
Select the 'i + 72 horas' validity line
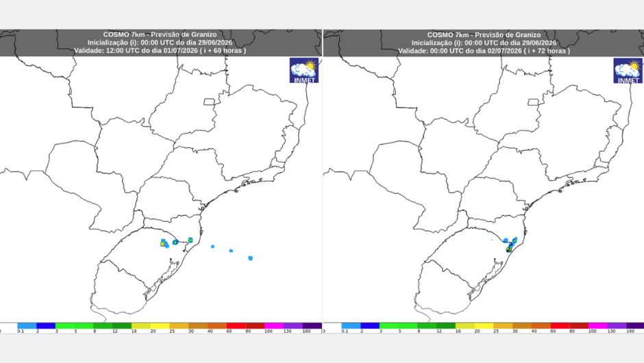click(x=484, y=51)
